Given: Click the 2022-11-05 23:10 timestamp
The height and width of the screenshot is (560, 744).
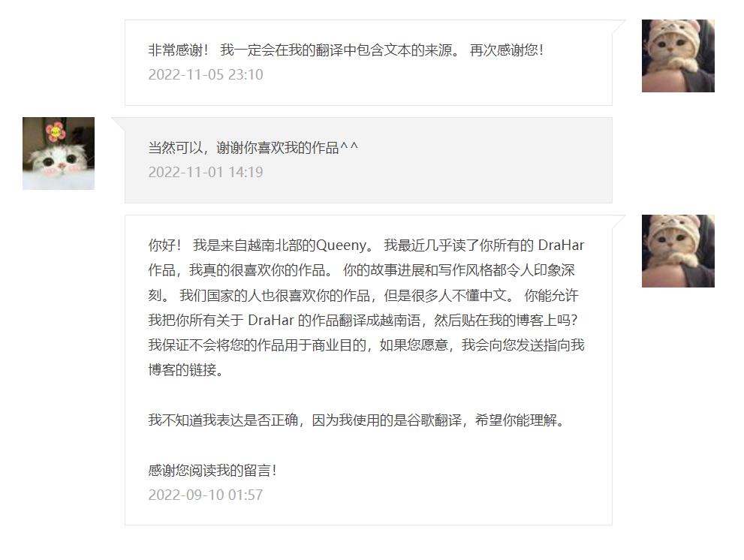Looking at the screenshot, I should click(x=206, y=74).
